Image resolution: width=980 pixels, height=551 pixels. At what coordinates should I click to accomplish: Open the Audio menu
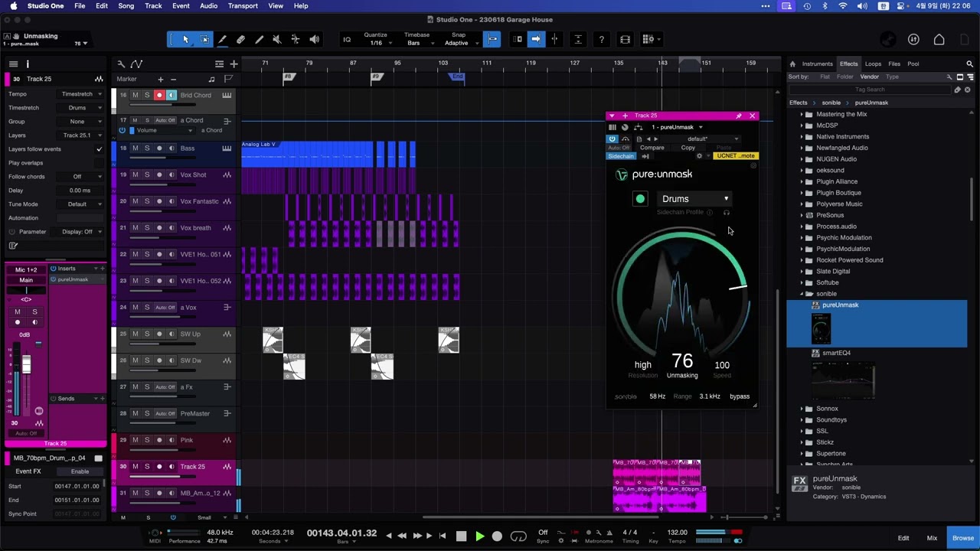[208, 6]
